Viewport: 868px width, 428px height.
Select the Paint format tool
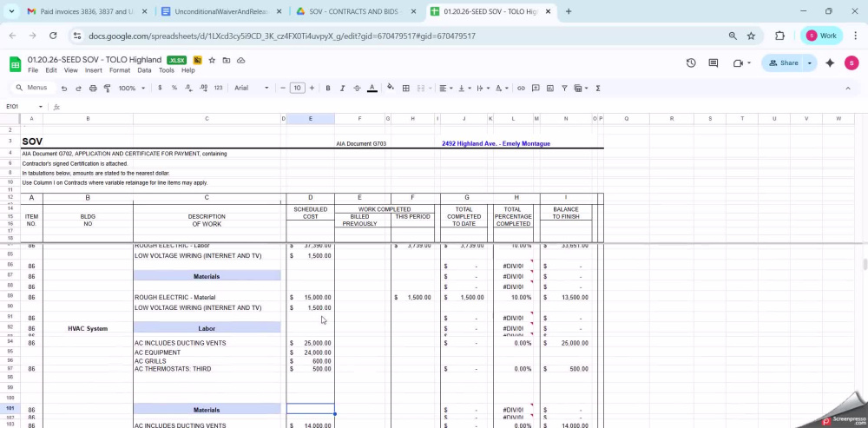click(x=108, y=88)
